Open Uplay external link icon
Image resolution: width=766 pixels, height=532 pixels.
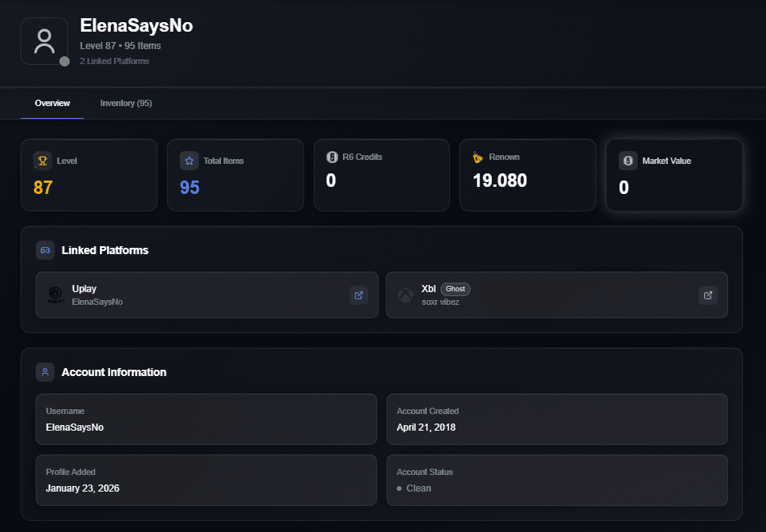click(359, 295)
